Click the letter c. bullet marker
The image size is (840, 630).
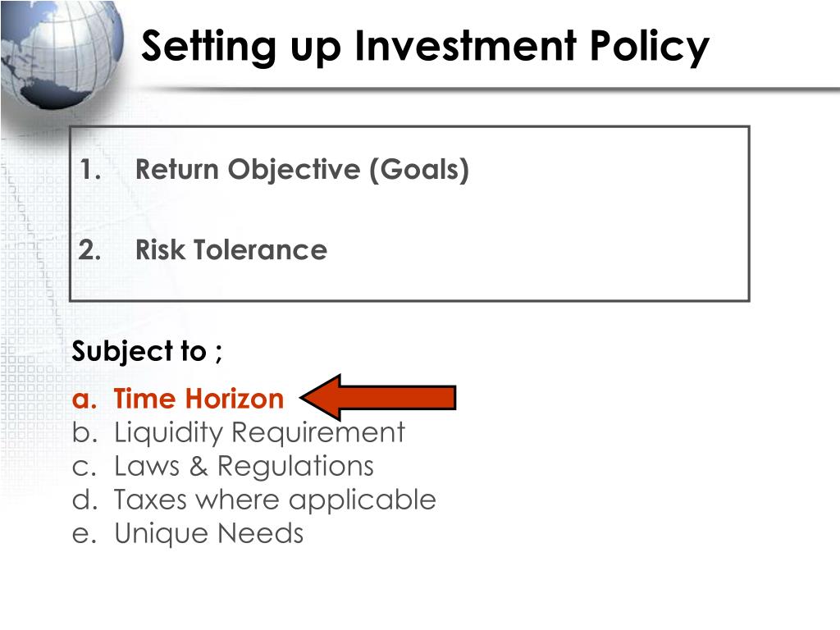click(84, 467)
